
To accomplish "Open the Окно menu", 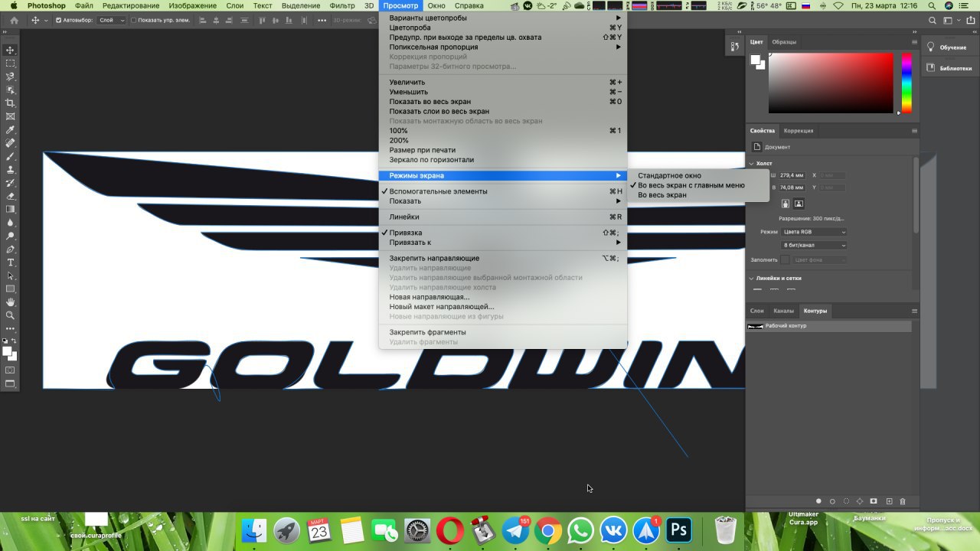I will (x=436, y=5).
